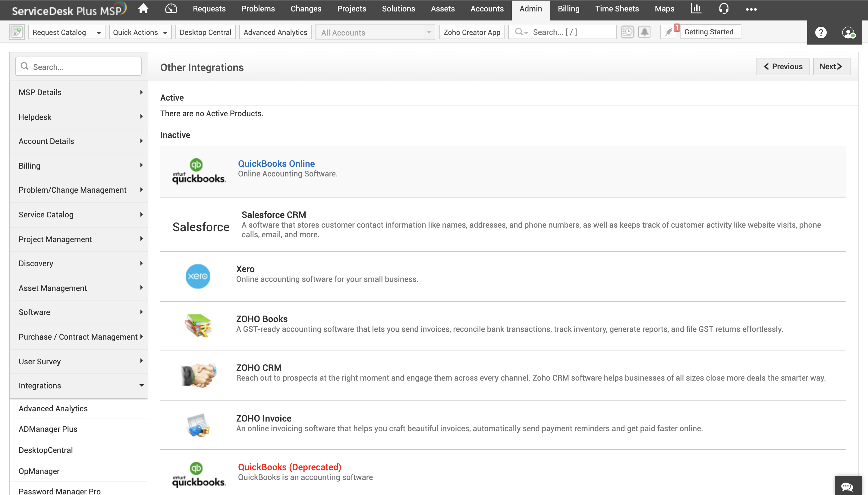Screen dimensions: 868x495
Task: Open the Problems module icon
Action: (258, 8)
